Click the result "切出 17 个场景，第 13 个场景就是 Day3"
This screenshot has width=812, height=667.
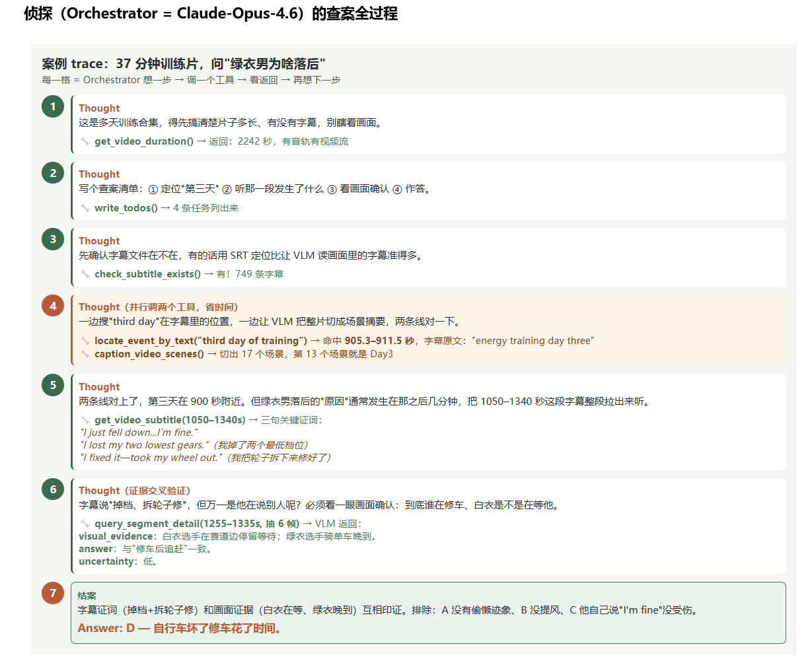tap(306, 354)
